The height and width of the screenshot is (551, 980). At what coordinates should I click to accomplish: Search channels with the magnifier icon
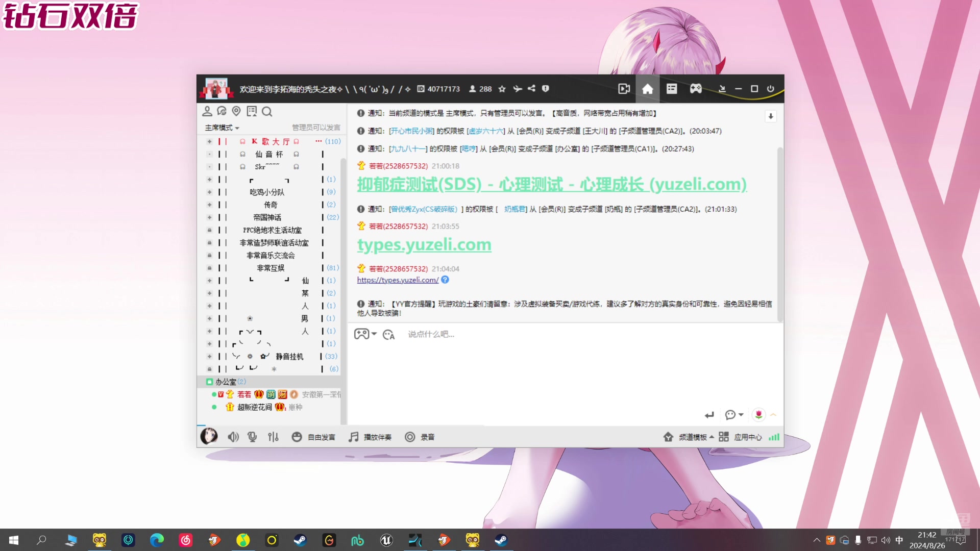pos(267,111)
